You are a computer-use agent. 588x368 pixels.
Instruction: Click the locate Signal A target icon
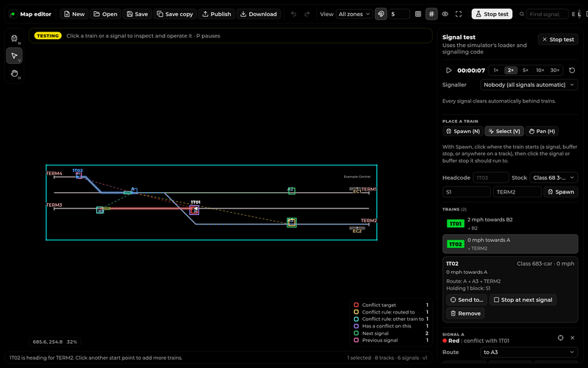pos(560,338)
